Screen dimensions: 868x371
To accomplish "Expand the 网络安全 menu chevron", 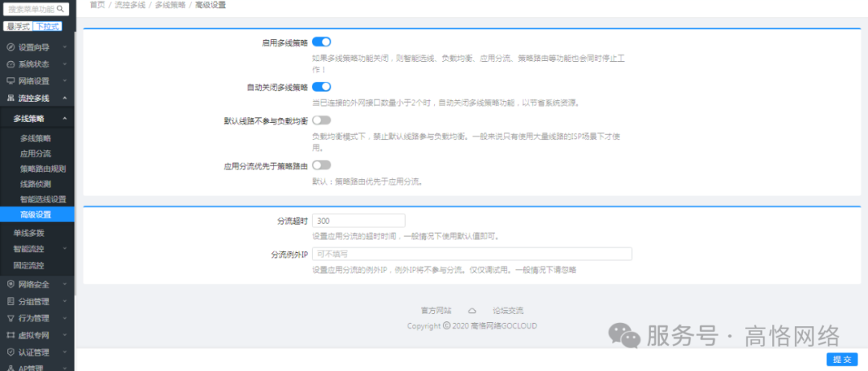I will (x=65, y=285).
